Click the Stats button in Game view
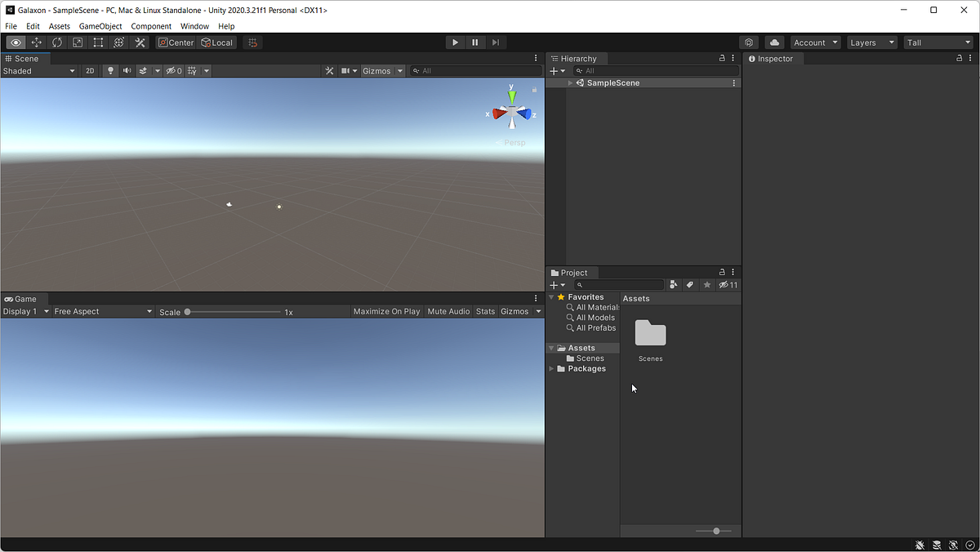 pyautogui.click(x=485, y=311)
